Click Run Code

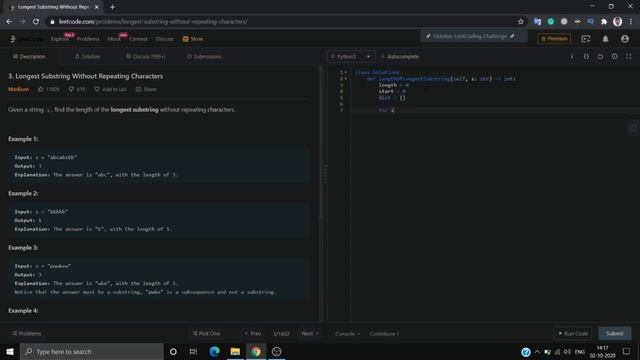point(573,333)
